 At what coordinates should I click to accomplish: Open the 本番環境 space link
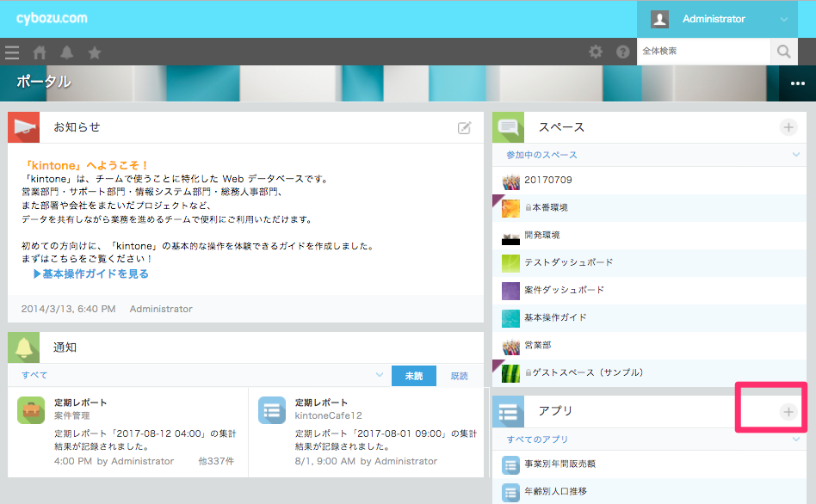click(550, 207)
